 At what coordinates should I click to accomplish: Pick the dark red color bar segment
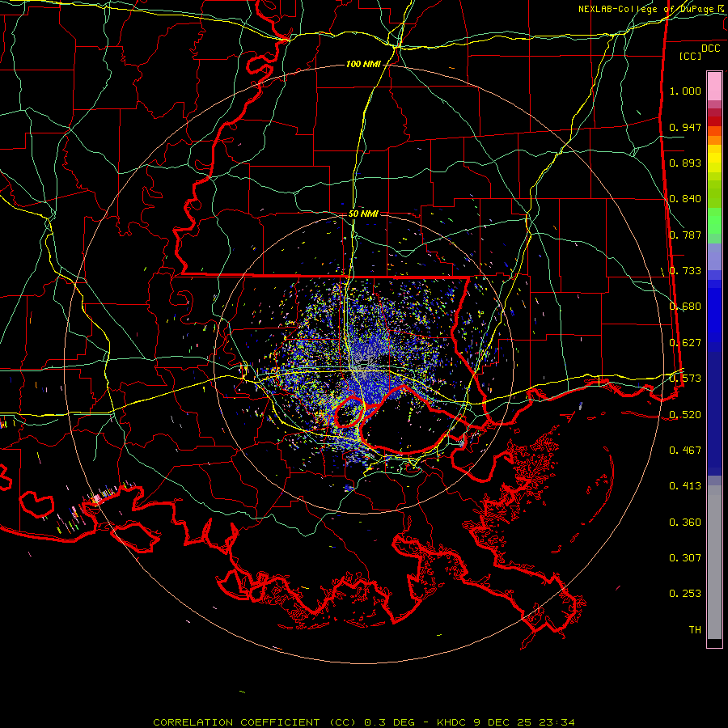[x=714, y=121]
